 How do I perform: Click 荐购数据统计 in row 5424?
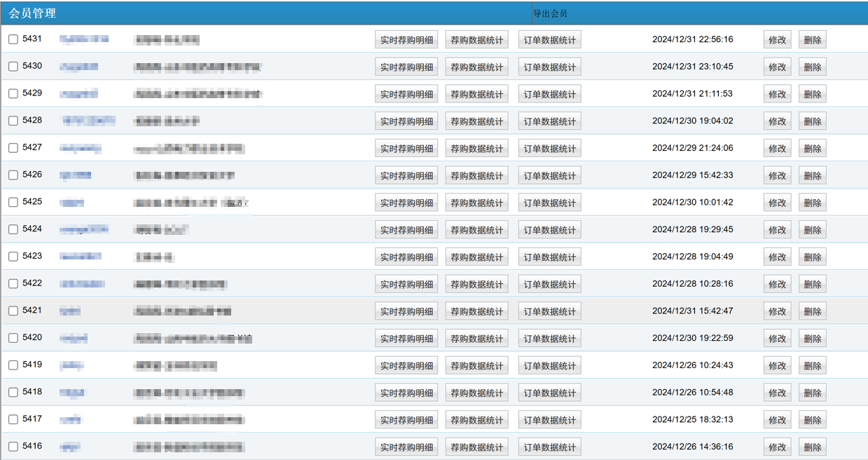point(476,230)
